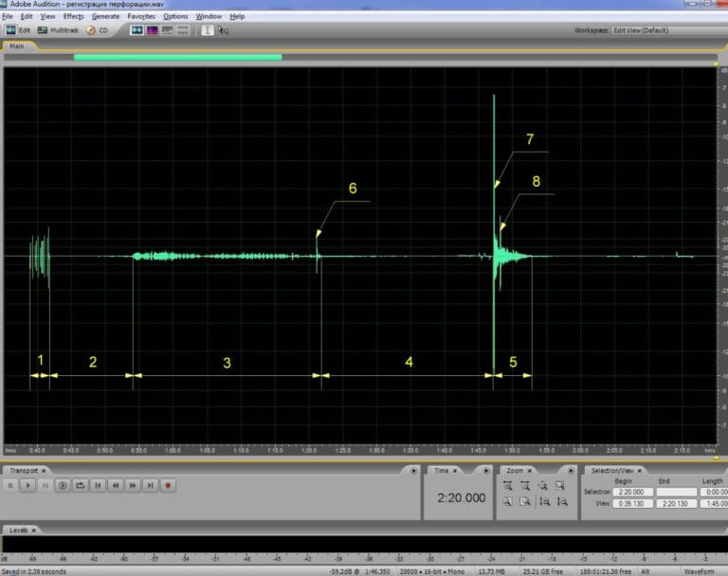The image size is (728, 576).
Task: Click the Rewind transport button
Action: pos(116,485)
